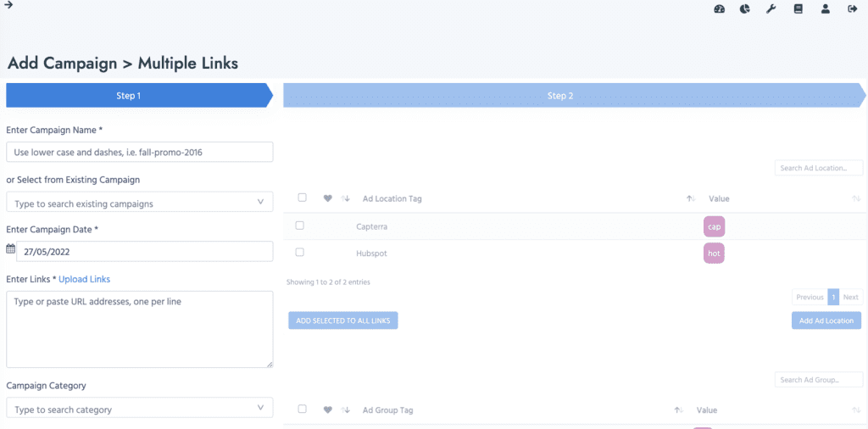Check the Hubspot row checkbox

tap(300, 252)
